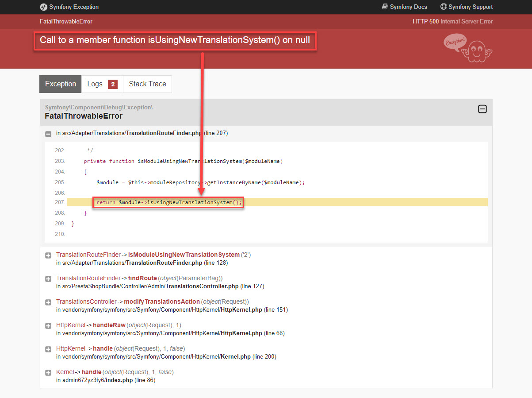The width and height of the screenshot is (532, 398).
Task: Click the findRoute method name in trace
Action: click(142, 278)
